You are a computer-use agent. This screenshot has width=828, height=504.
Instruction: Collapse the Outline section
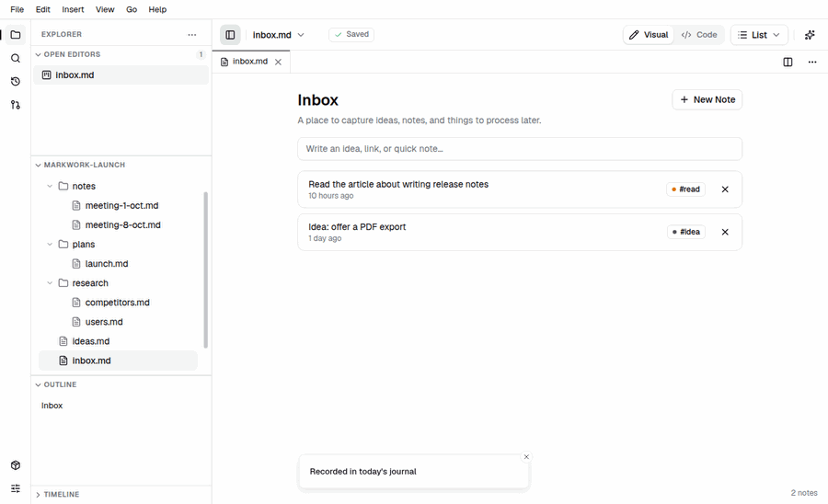coord(38,384)
